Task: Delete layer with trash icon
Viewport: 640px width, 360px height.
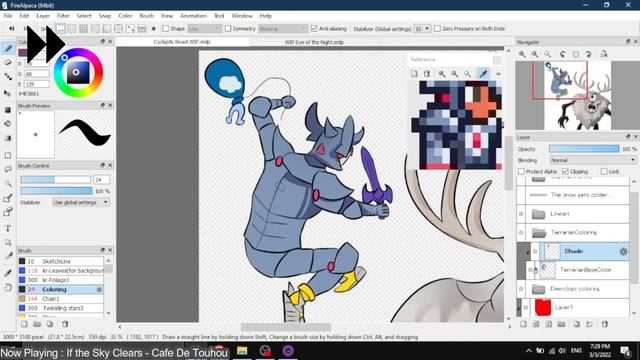Action: coord(604,324)
